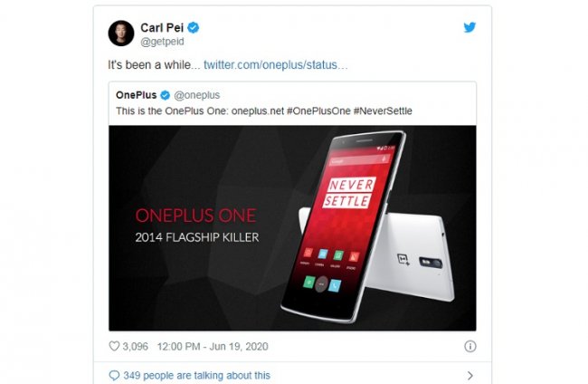This screenshot has width=588, height=384.
Task: Expand conversation with right chevron arrow
Action: (x=470, y=375)
